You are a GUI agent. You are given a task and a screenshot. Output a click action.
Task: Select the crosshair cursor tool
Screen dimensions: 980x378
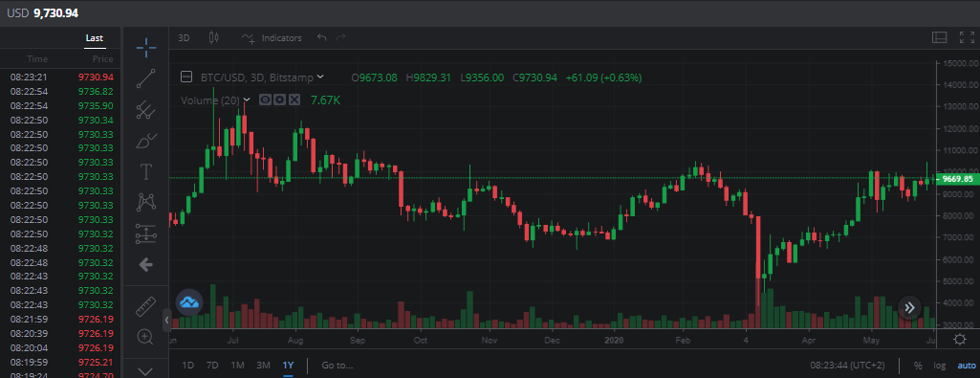[x=145, y=48]
